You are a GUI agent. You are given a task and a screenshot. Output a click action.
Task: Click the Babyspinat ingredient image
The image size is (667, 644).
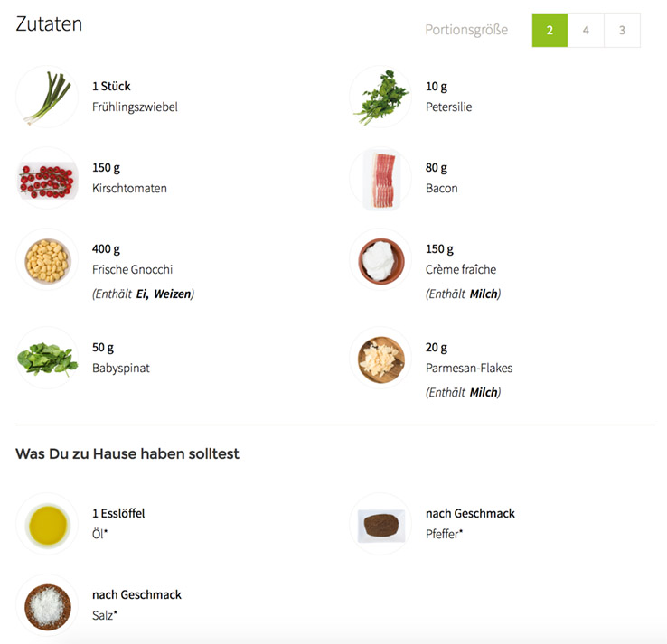pos(47,358)
